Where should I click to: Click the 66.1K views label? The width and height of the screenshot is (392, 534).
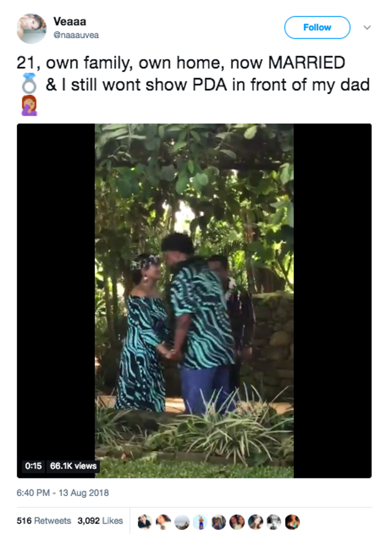73,466
